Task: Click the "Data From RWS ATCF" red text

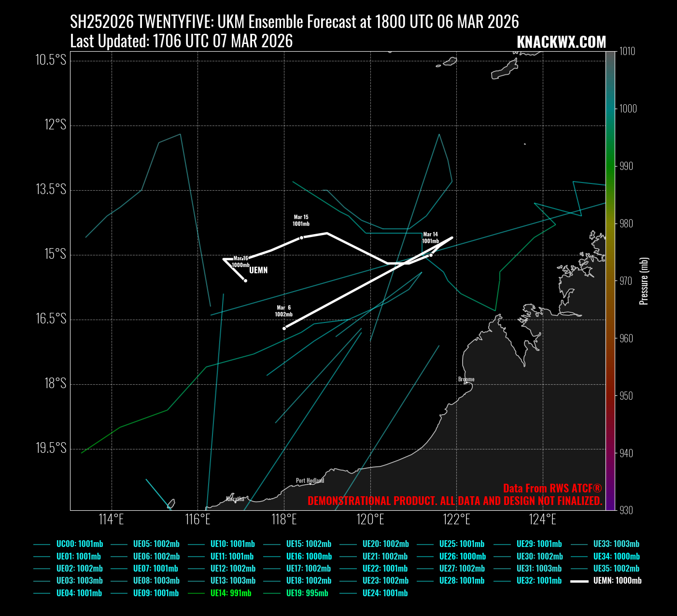Action: (x=552, y=488)
